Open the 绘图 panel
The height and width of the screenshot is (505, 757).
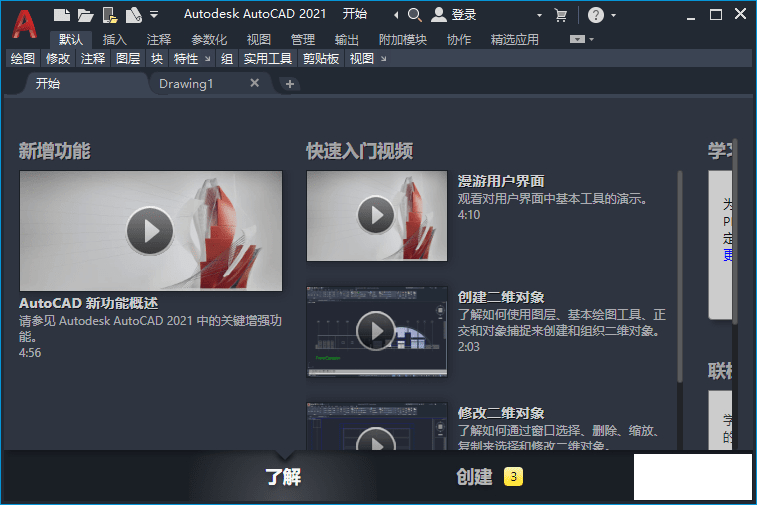tap(23, 58)
